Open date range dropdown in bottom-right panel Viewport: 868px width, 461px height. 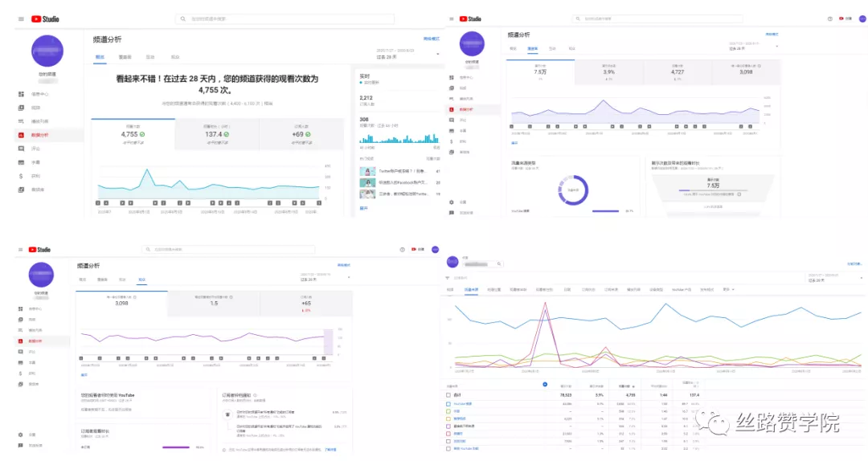coord(862,279)
